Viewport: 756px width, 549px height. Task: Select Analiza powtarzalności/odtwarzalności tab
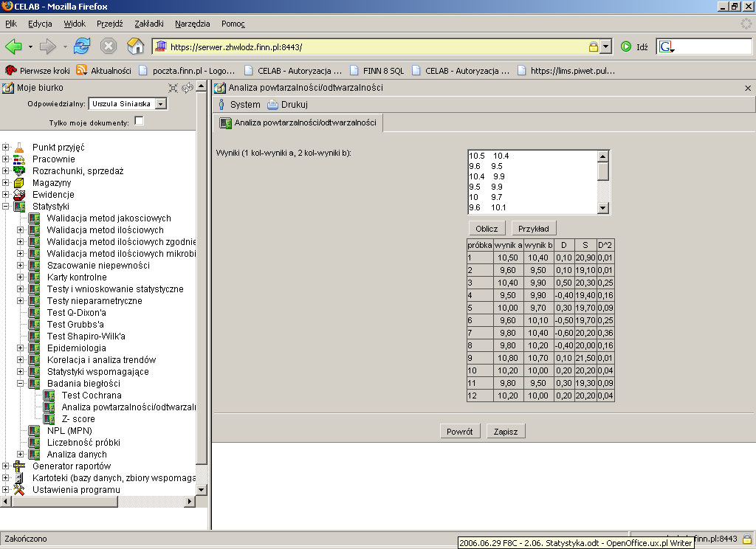point(298,123)
